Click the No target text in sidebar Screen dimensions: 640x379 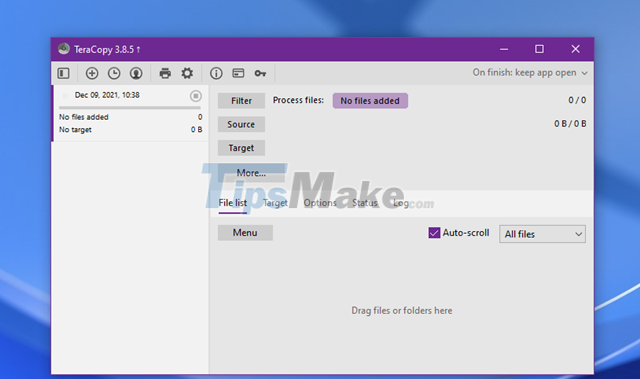(x=75, y=130)
